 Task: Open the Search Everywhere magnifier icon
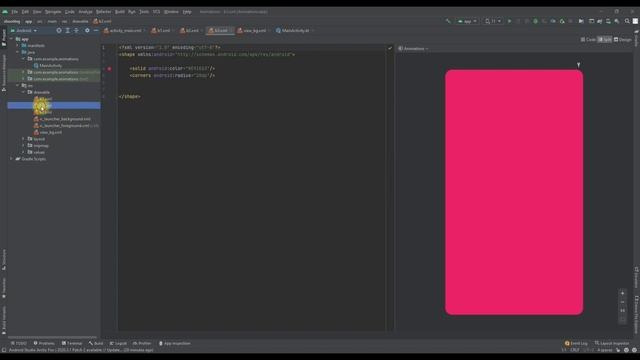click(627, 21)
